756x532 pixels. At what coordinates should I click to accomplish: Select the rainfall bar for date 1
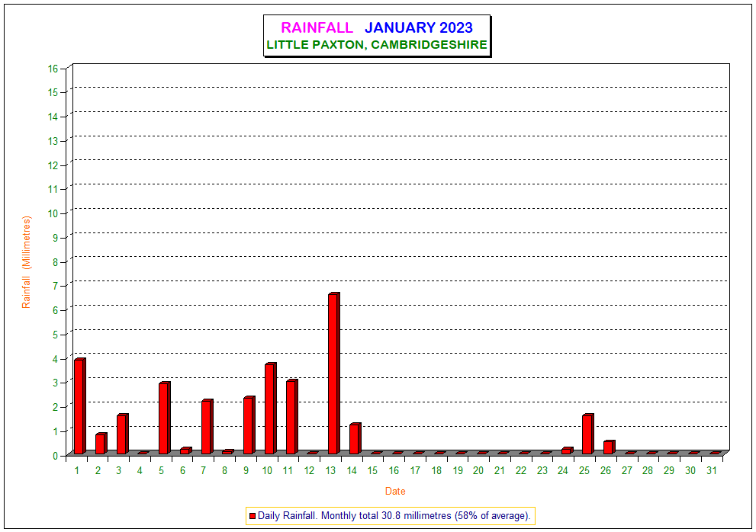tap(79, 406)
